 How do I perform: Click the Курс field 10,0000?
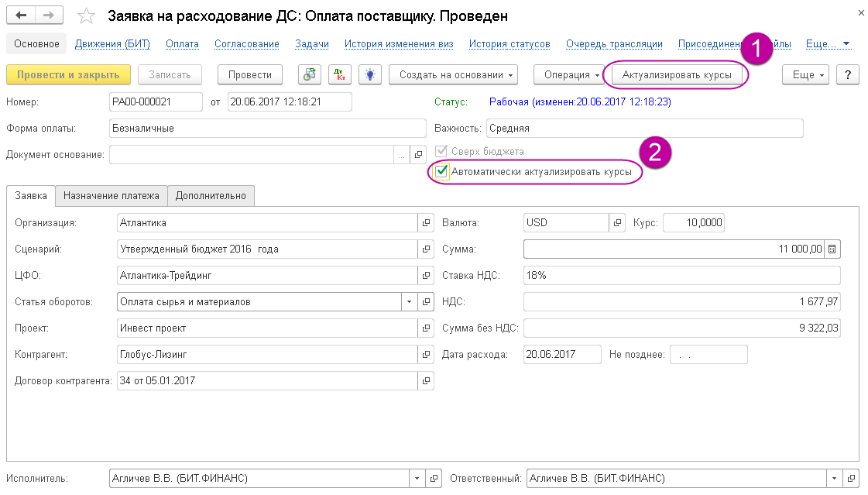694,222
